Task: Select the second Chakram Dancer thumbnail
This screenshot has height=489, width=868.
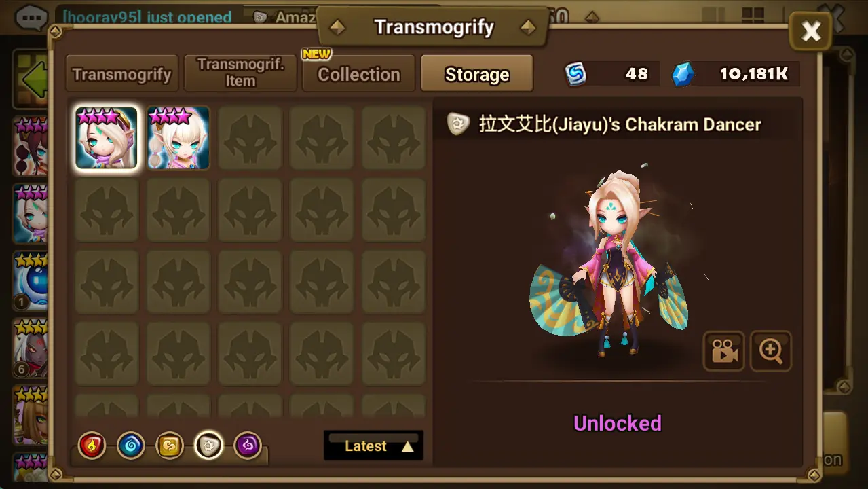Action: [178, 138]
